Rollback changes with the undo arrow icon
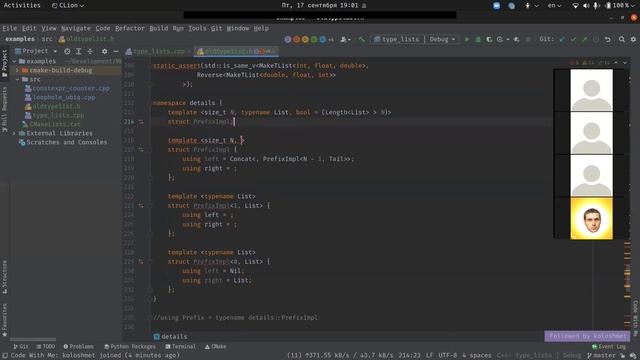This screenshot has height=360, width=640. [x=608, y=40]
